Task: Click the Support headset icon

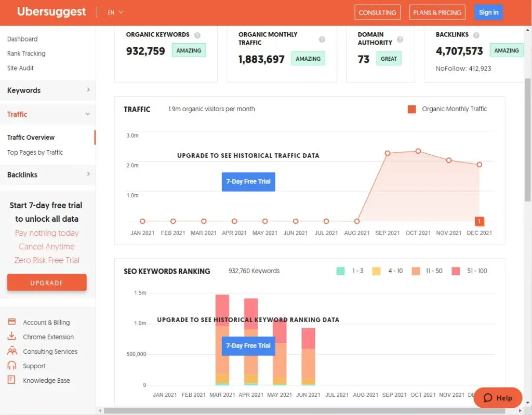Action: tap(11, 365)
